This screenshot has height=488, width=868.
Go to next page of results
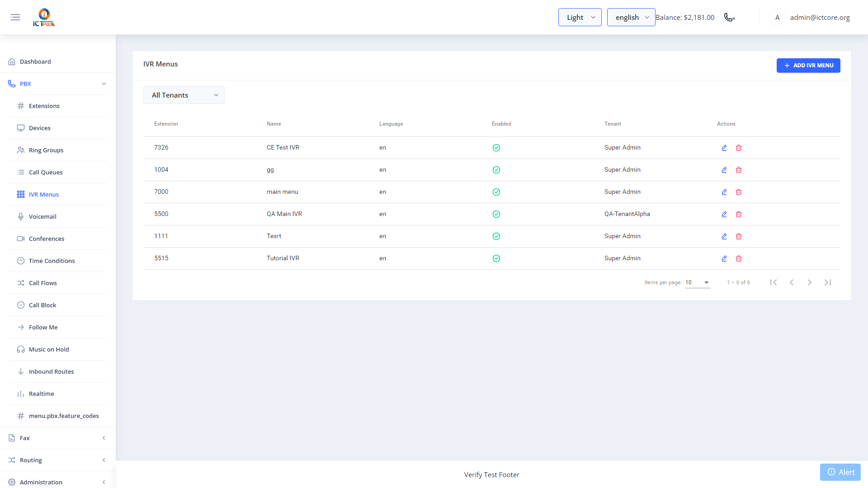click(x=810, y=282)
